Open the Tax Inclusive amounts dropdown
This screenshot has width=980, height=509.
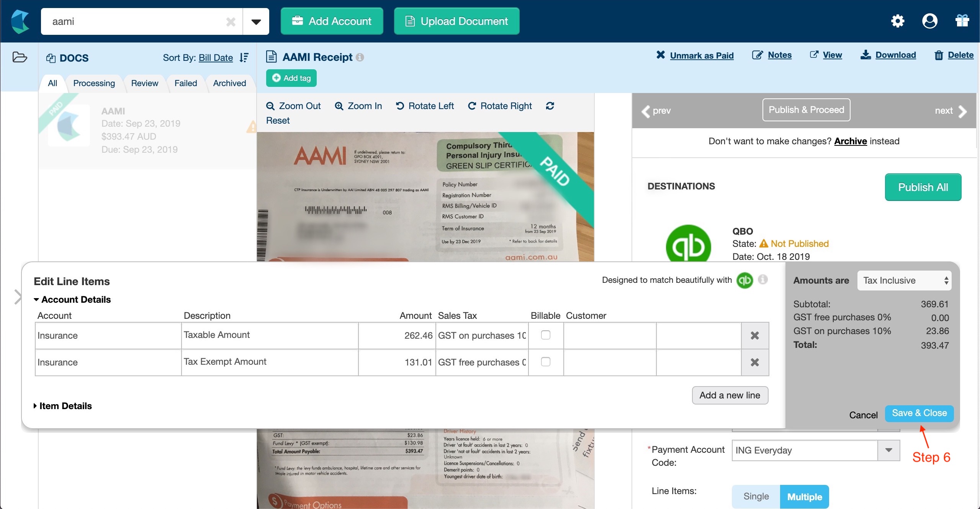[x=904, y=281]
